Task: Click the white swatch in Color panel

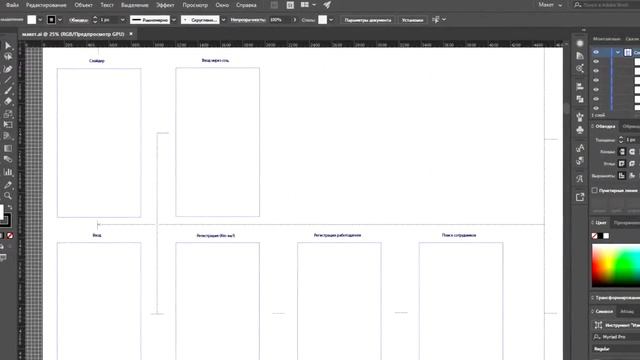Action: click(x=606, y=236)
